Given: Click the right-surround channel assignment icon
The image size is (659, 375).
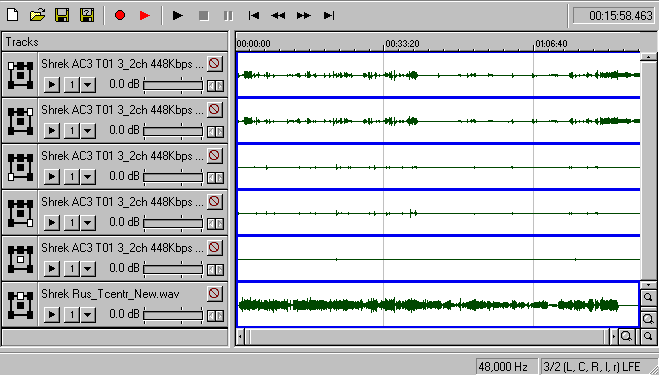Looking at the screenshot, I should pos(20,213).
